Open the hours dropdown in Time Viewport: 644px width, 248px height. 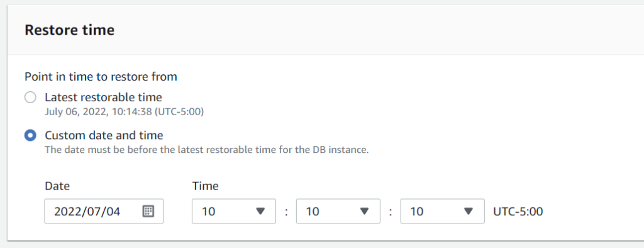click(234, 211)
